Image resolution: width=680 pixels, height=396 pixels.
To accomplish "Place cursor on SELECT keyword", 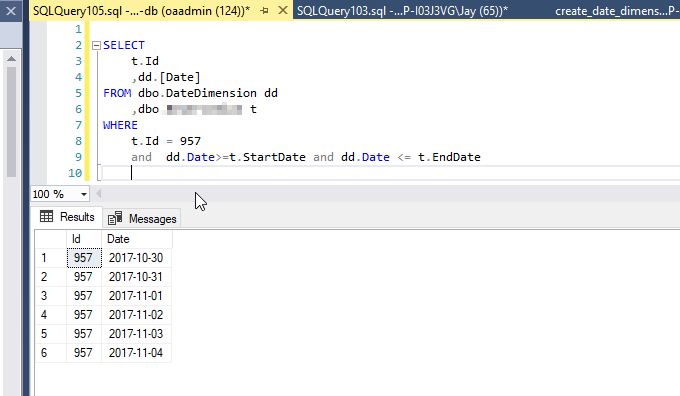I will pyautogui.click(x=124, y=45).
